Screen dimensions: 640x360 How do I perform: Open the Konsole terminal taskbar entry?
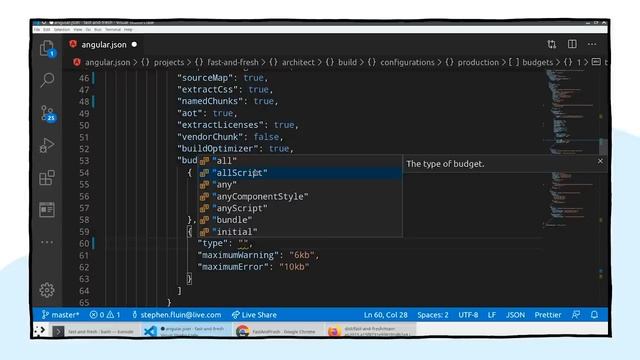click(x=96, y=331)
